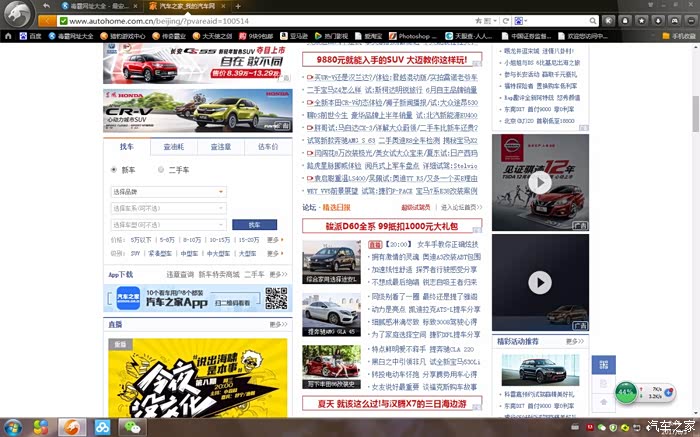Switch to the 估车价 tab
Image resolution: width=700 pixels, height=437 pixels.
click(x=267, y=146)
